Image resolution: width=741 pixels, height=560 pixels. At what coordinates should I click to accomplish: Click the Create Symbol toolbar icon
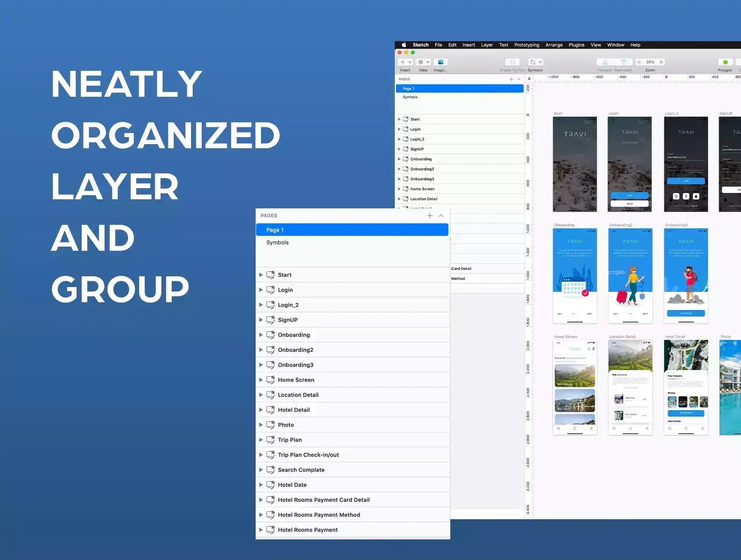[512, 62]
